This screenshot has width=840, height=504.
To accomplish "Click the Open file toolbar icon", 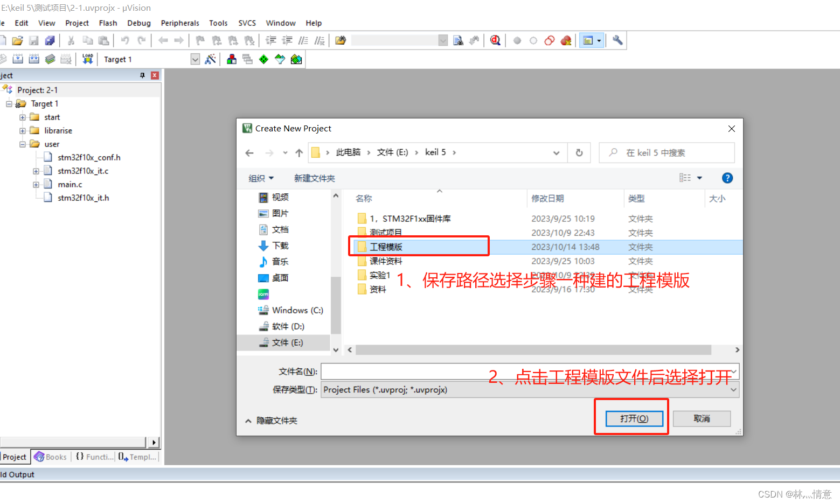I will [17, 40].
